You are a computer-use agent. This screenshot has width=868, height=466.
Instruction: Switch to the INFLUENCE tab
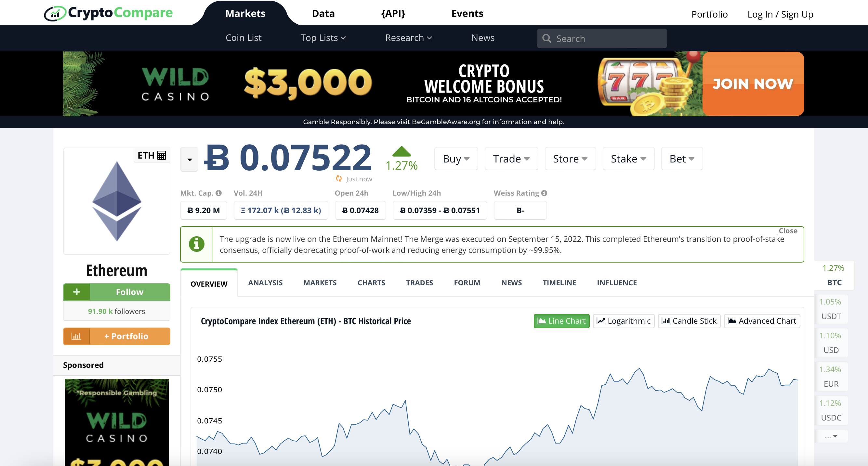pos(617,283)
